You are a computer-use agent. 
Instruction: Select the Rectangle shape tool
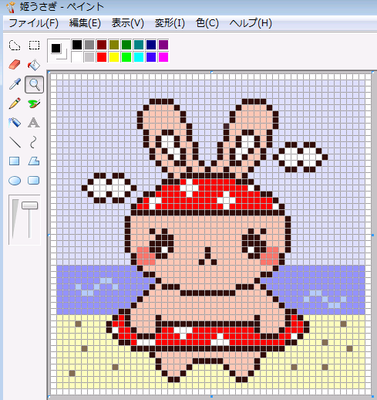tap(14, 162)
